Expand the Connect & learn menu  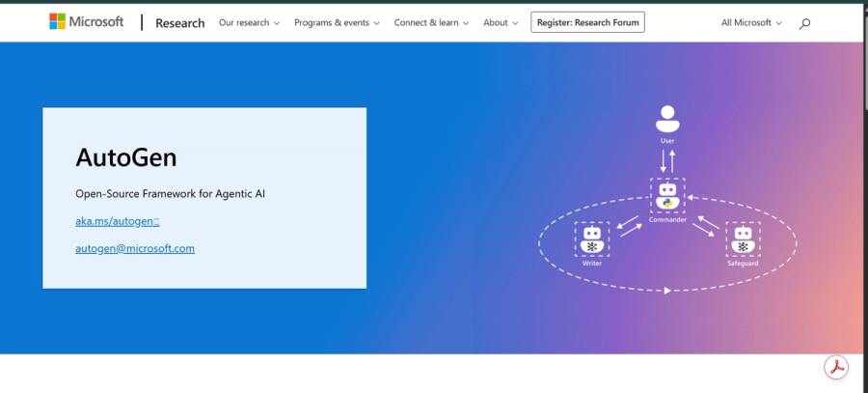point(431,23)
